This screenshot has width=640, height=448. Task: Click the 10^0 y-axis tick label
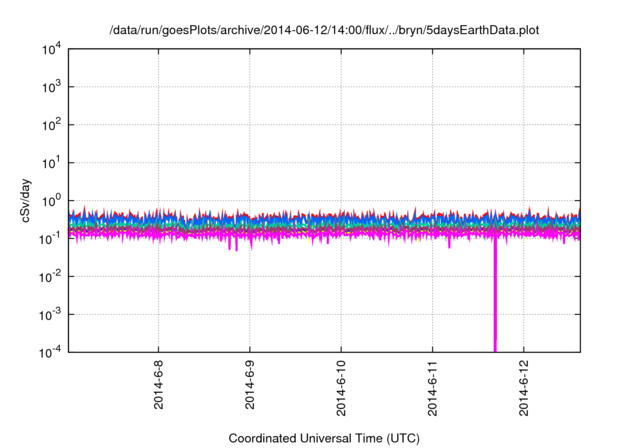52,201
